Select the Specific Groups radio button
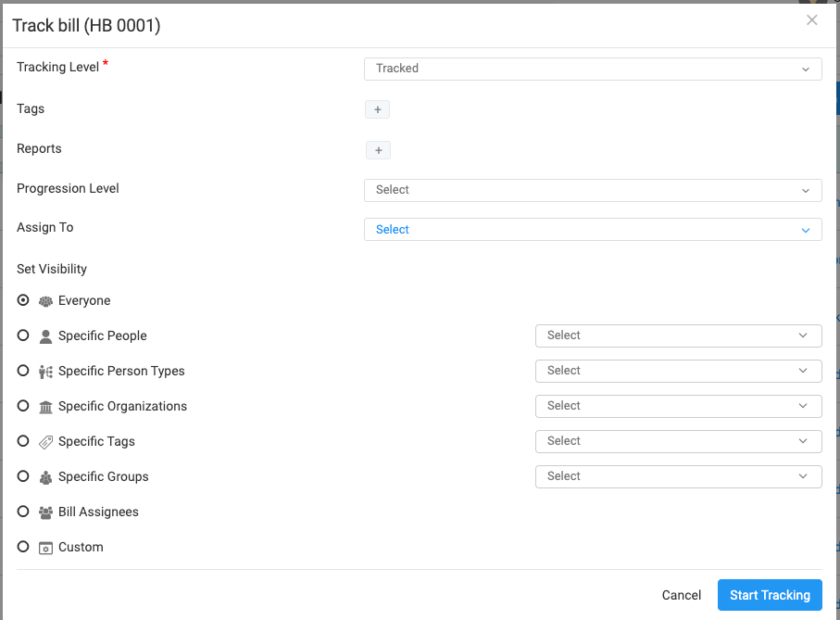This screenshot has width=840, height=620. point(23,476)
